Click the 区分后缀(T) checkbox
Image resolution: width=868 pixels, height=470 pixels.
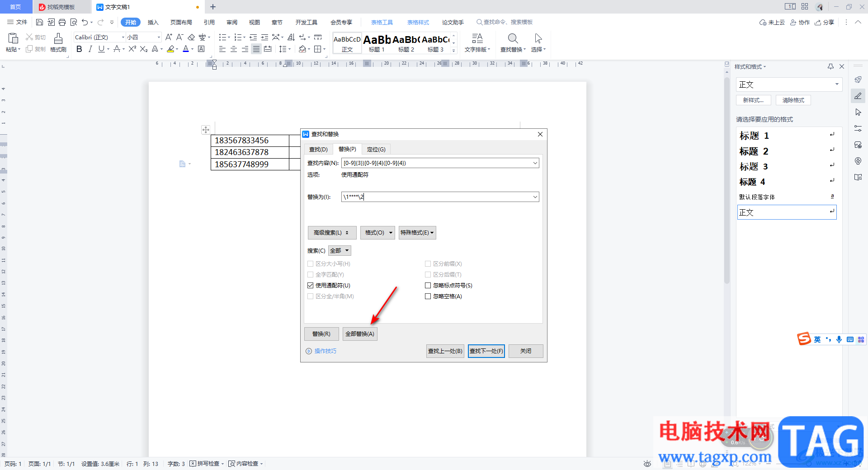pos(428,275)
